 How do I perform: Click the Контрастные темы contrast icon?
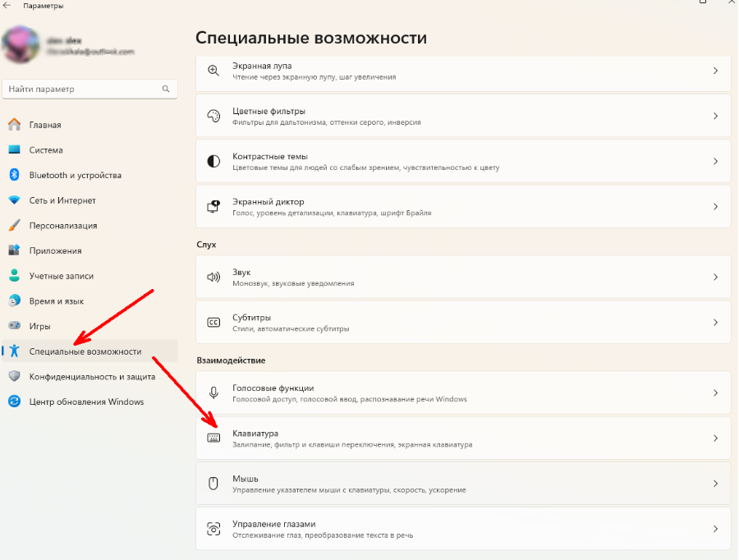click(214, 161)
